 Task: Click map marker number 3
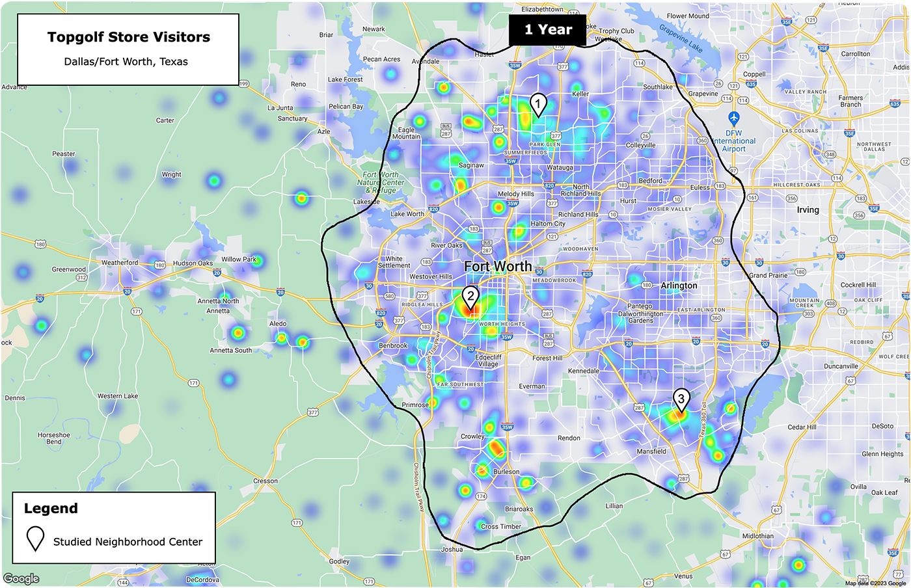681,401
